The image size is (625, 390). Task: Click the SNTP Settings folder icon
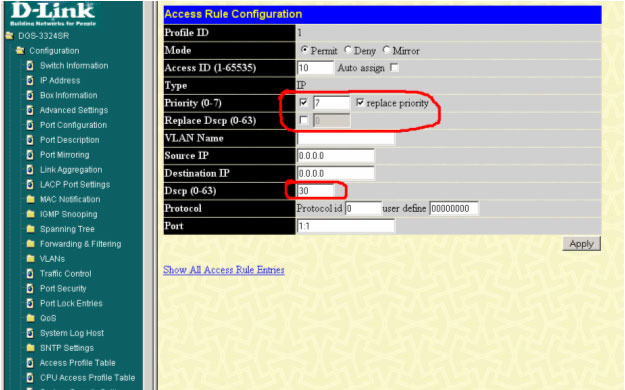coord(31,348)
